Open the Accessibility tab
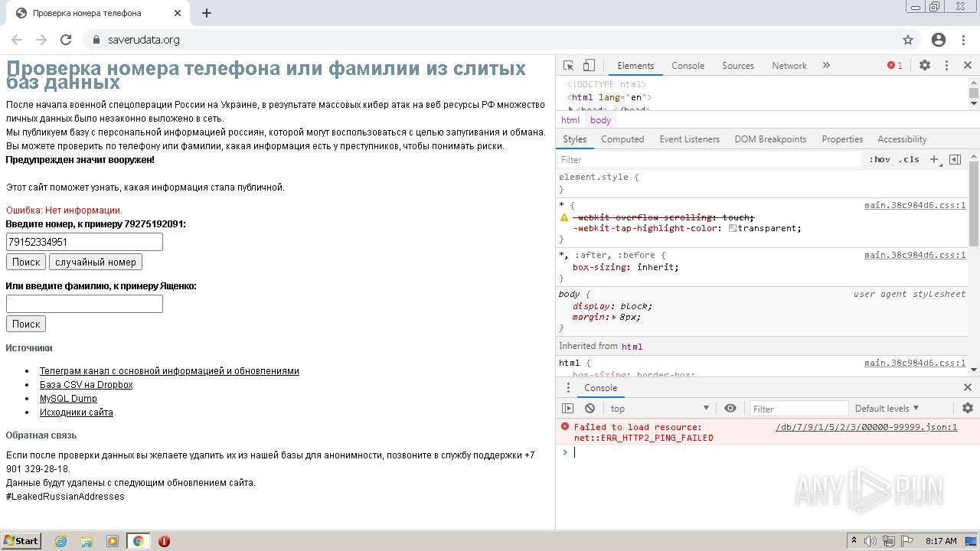 (902, 139)
